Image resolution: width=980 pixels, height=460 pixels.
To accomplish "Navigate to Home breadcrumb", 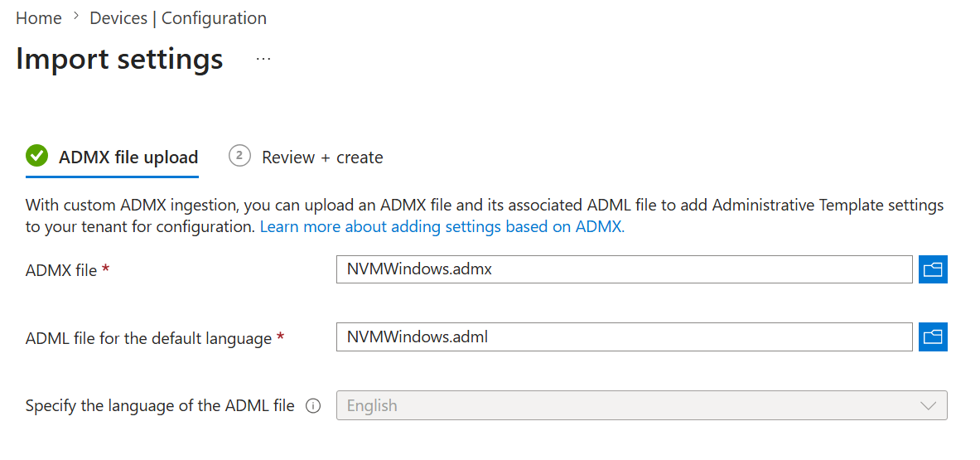I will tap(39, 18).
